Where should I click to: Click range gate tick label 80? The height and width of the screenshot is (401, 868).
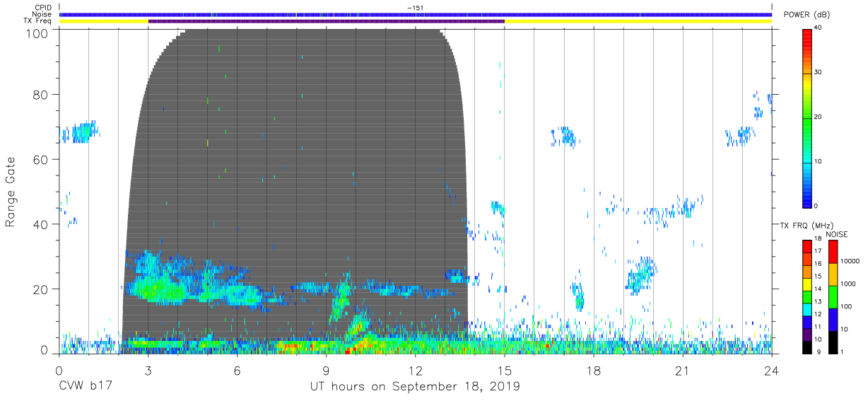point(41,95)
